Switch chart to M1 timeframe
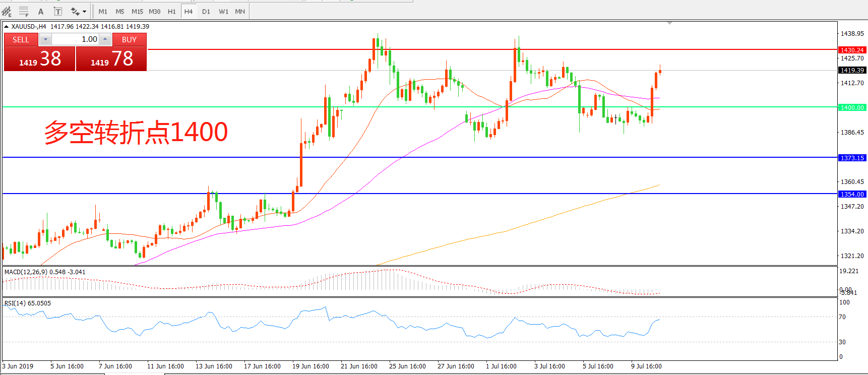 pos(103,11)
